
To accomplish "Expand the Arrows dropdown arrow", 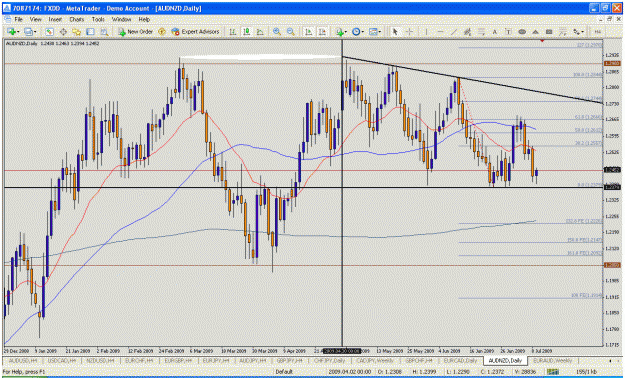I will (x=583, y=32).
